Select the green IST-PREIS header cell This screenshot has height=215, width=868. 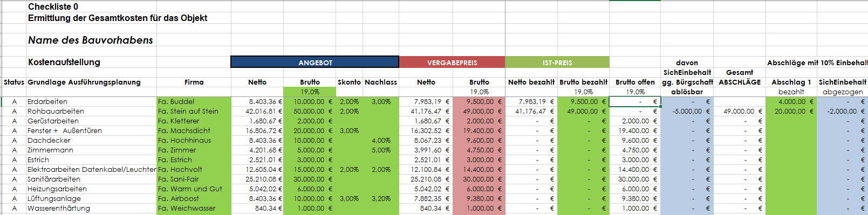click(557, 62)
